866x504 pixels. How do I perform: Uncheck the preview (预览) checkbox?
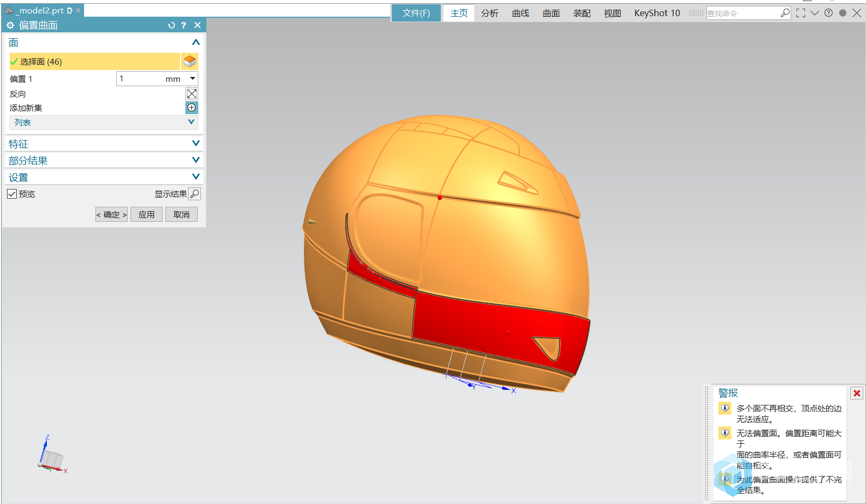(12, 194)
